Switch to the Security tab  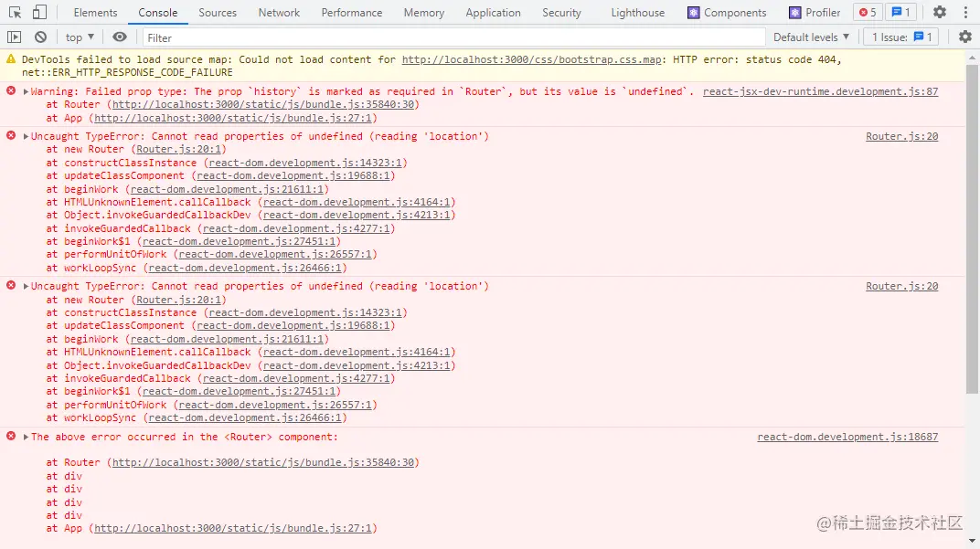point(561,13)
